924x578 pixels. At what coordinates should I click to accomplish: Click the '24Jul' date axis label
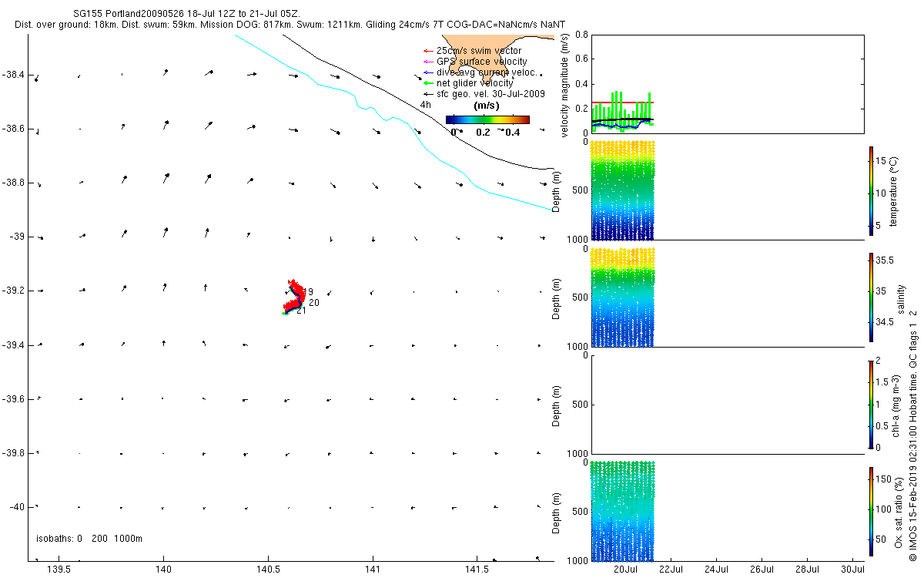coord(717,570)
